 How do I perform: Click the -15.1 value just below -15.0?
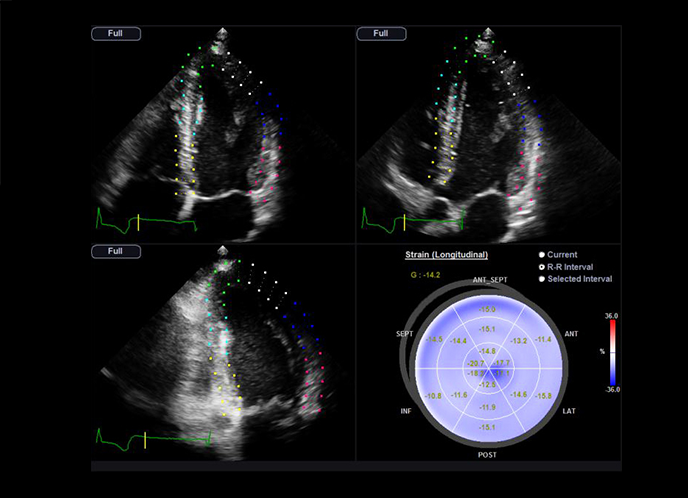click(487, 329)
